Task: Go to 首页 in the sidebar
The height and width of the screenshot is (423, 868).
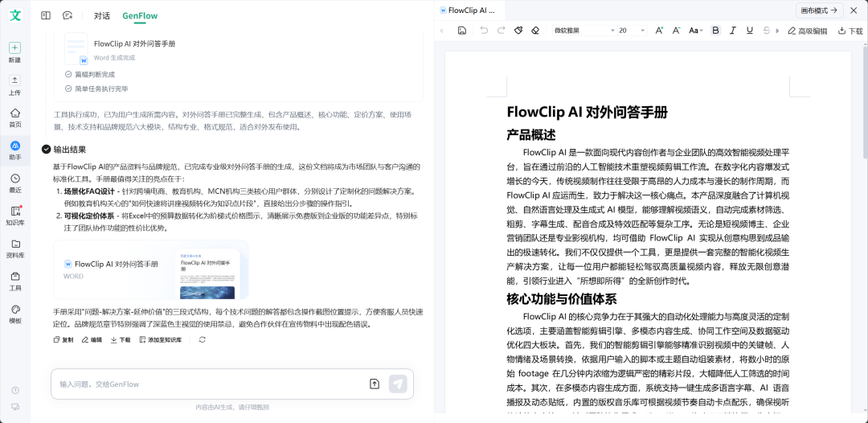Action: (15, 118)
